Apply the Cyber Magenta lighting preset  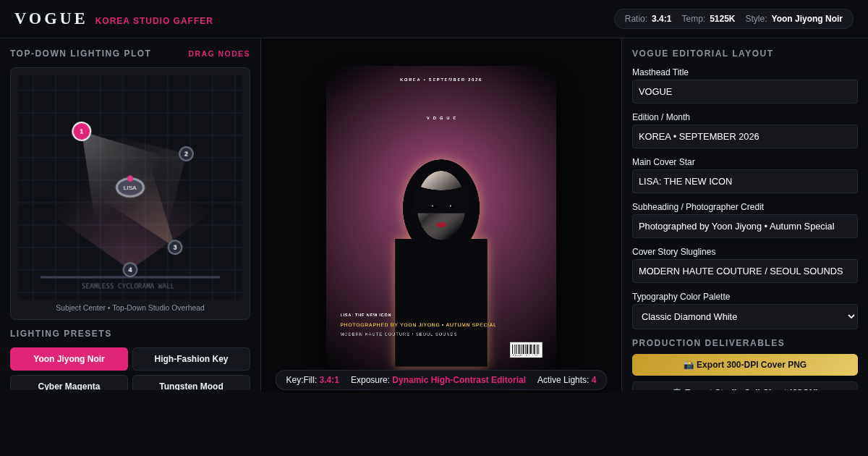pyautogui.click(x=69, y=383)
